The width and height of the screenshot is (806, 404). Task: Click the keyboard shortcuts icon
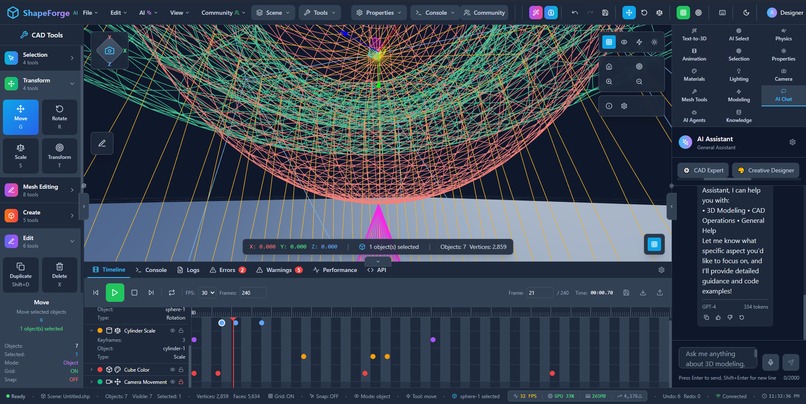click(722, 13)
